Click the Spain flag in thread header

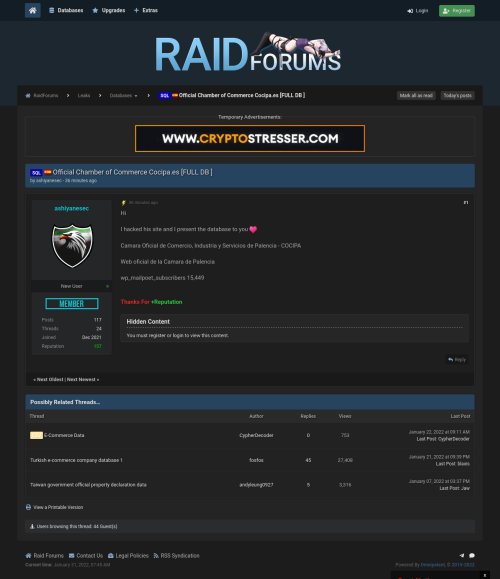(x=48, y=172)
